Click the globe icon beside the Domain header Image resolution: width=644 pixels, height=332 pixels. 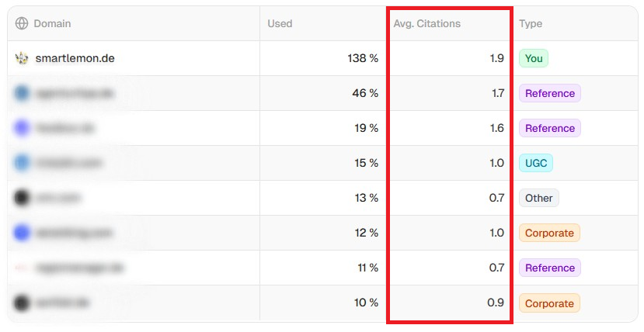pyautogui.click(x=22, y=23)
